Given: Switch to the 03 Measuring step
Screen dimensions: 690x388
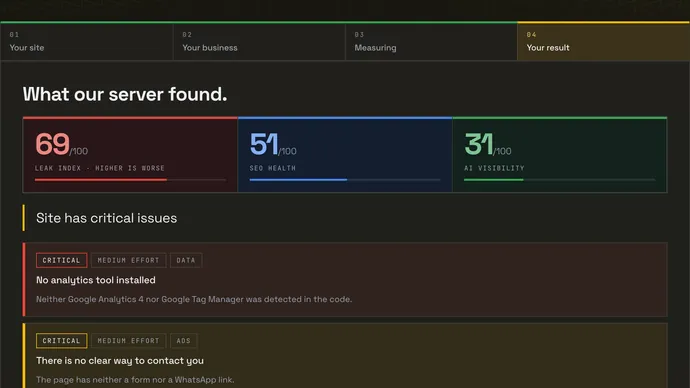Looking at the screenshot, I should 431,42.
